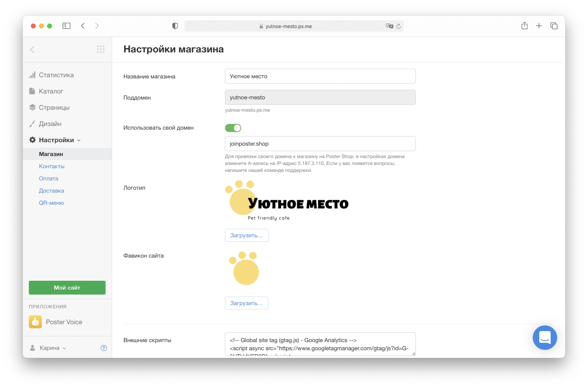588x388 pixels.
Task: Open Каталог section
Action: tap(51, 91)
